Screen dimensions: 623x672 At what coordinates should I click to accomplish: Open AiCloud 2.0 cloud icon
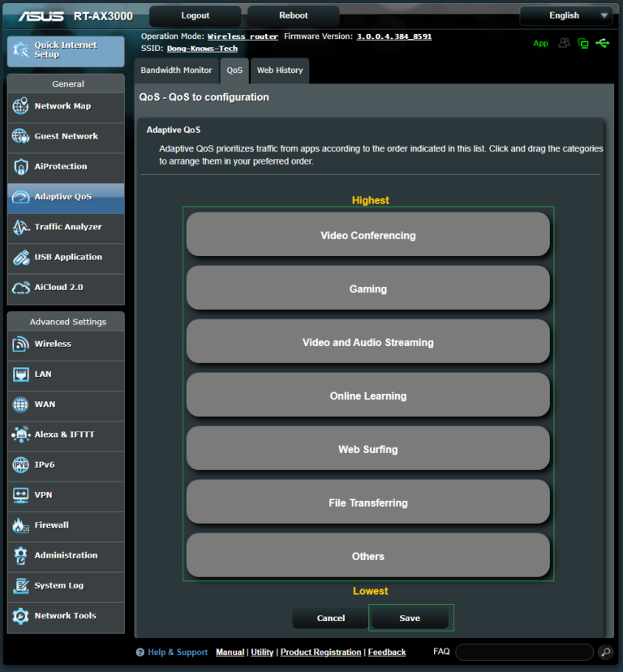(x=21, y=288)
